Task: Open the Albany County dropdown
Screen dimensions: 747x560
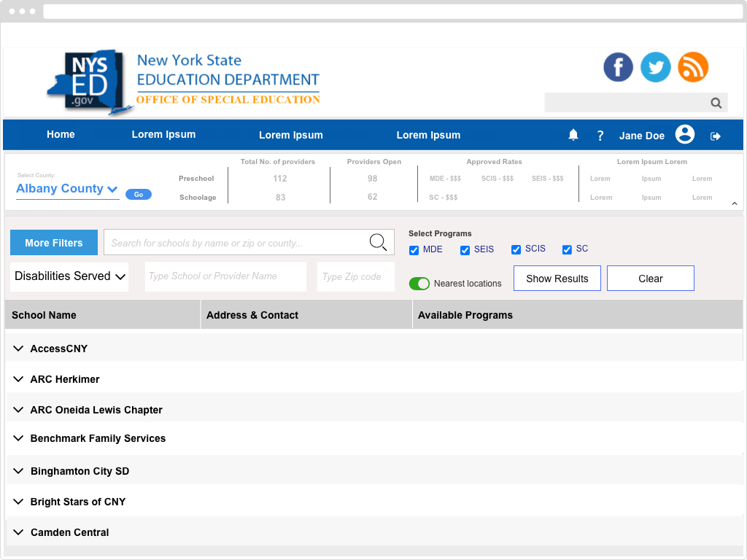Action: [67, 189]
